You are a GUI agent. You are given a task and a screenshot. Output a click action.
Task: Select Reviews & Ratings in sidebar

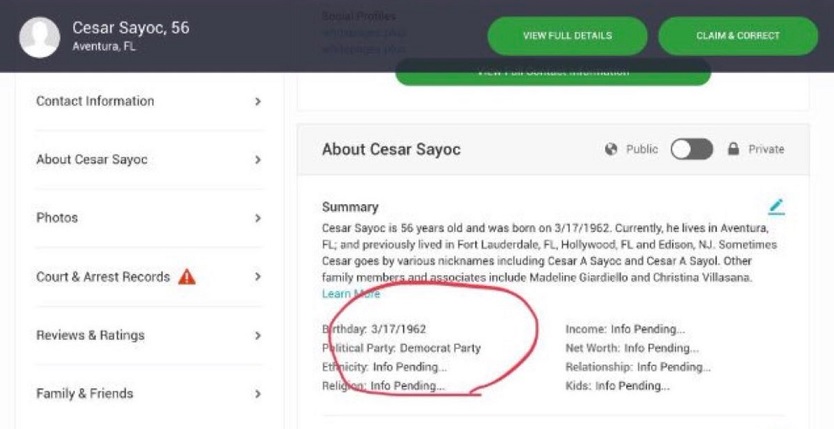(149, 335)
